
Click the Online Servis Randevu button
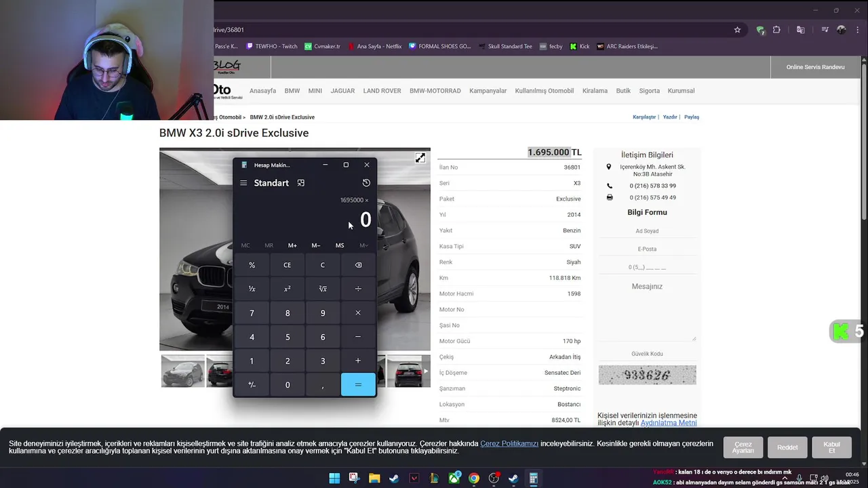point(815,67)
